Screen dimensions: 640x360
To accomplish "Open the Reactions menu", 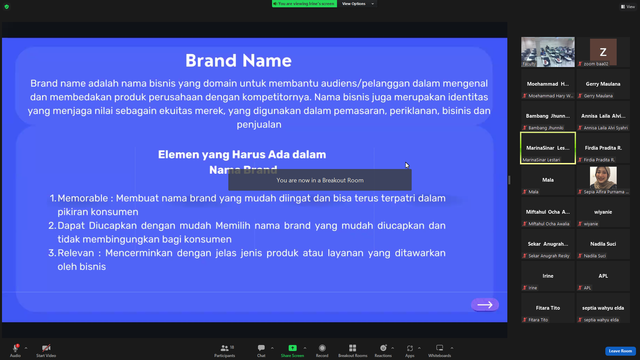I will tap(383, 350).
